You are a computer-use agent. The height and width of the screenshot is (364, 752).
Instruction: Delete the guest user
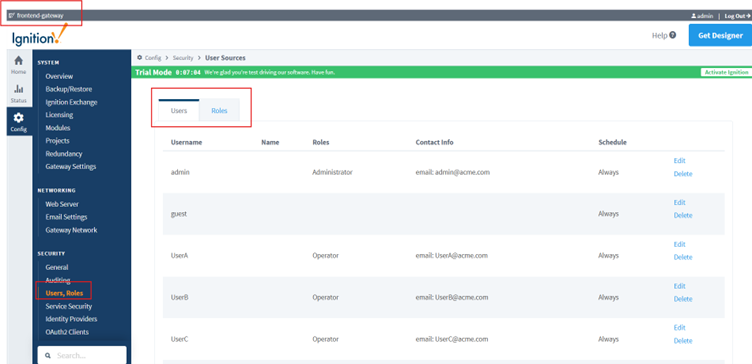point(683,215)
